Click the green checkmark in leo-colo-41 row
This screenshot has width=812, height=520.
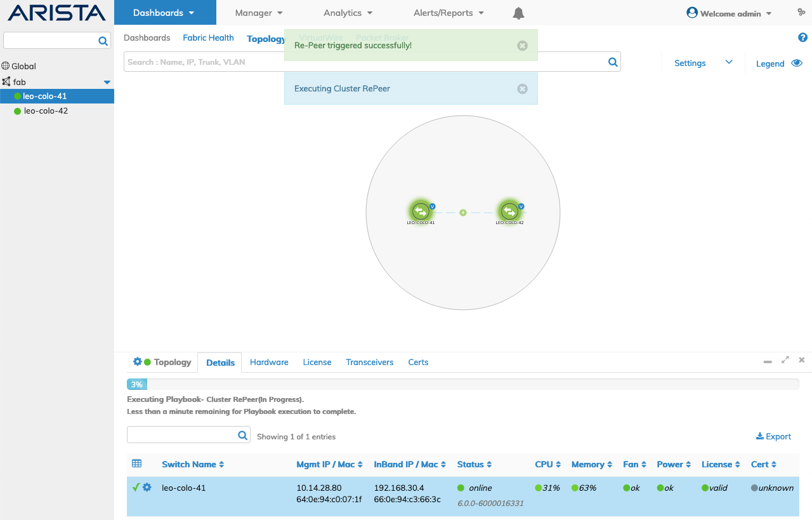[136, 487]
